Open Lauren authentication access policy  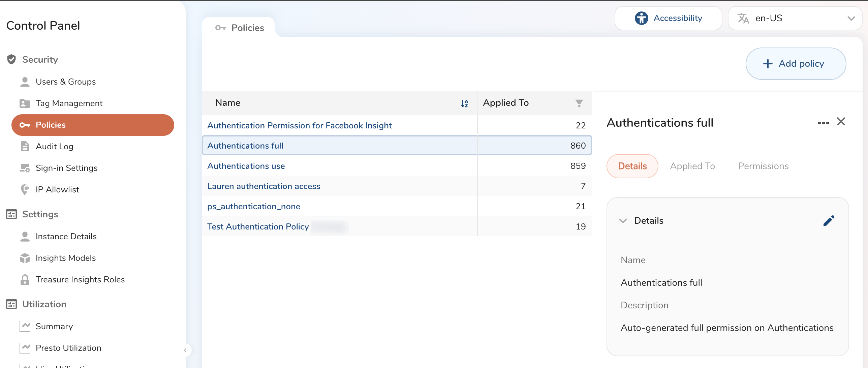pyautogui.click(x=263, y=186)
